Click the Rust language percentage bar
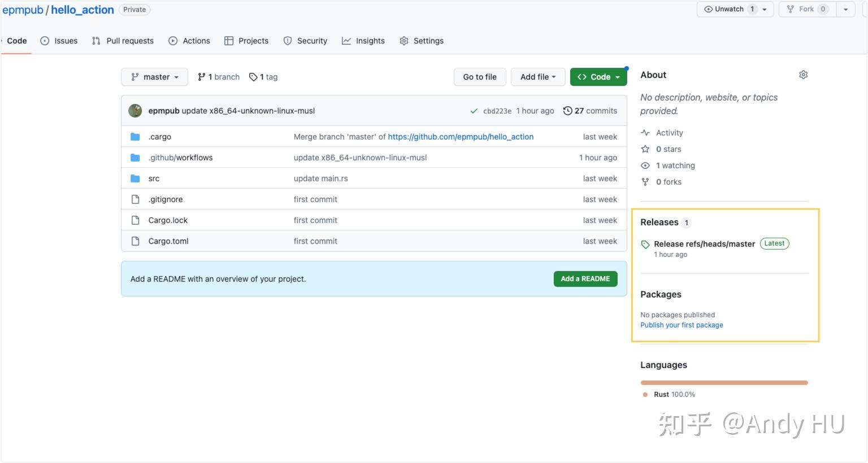The image size is (868, 463). 724,382
